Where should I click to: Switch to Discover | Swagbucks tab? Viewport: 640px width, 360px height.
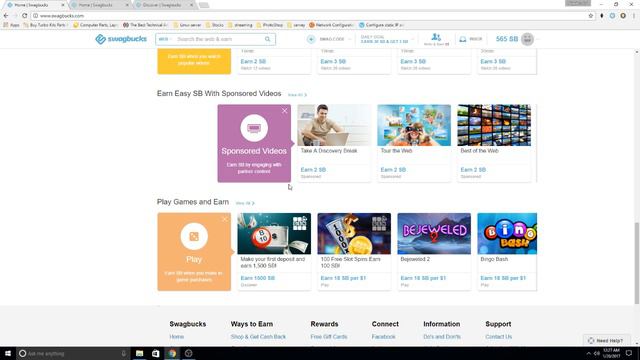[x=162, y=5]
